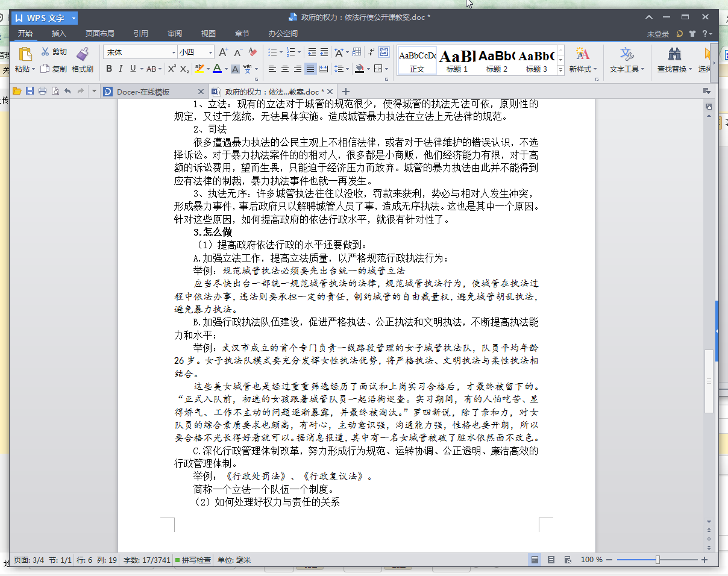Viewport: 728px width, 576px height.
Task: Toggle bold formatting
Action: pos(109,69)
